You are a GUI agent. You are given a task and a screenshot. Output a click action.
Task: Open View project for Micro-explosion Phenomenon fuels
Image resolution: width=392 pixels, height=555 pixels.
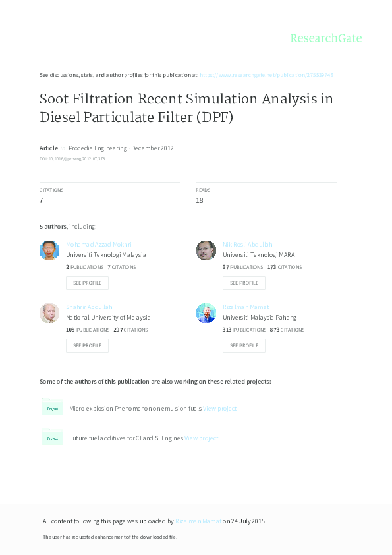tap(219, 408)
